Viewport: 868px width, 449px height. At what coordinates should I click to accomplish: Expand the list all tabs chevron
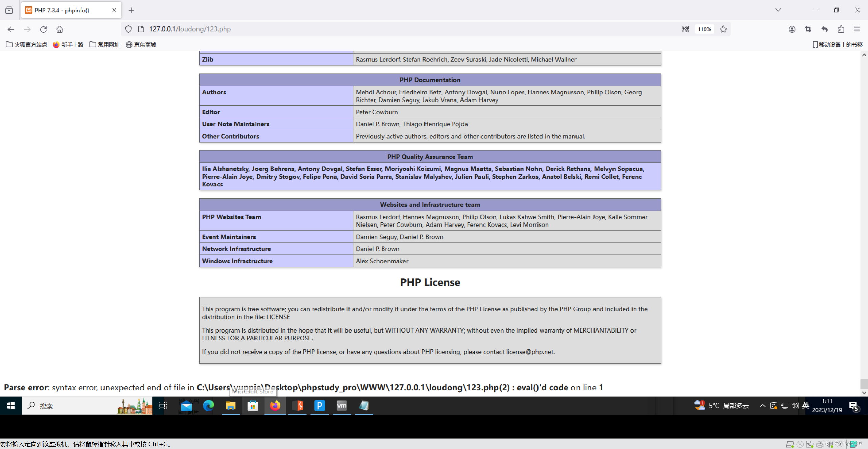[x=778, y=10]
